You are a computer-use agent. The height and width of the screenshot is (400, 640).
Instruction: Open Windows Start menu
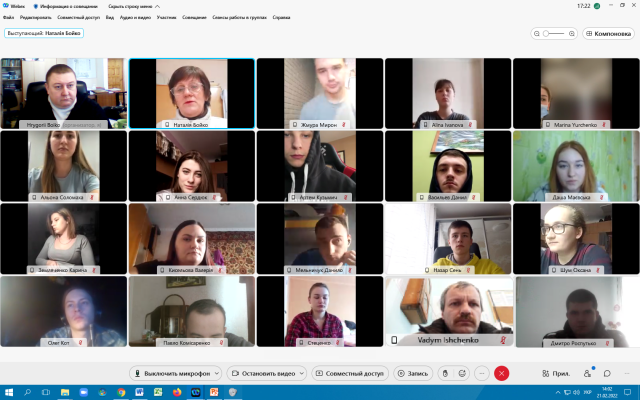click(x=8, y=393)
